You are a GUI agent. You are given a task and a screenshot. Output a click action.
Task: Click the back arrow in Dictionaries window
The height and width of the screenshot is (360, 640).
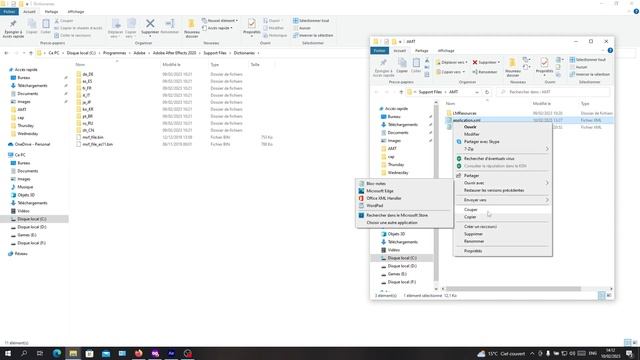point(6,53)
